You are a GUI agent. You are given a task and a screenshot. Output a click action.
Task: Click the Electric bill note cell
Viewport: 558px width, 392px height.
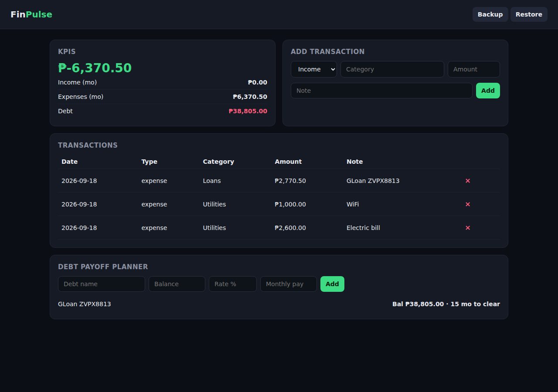pos(363,228)
